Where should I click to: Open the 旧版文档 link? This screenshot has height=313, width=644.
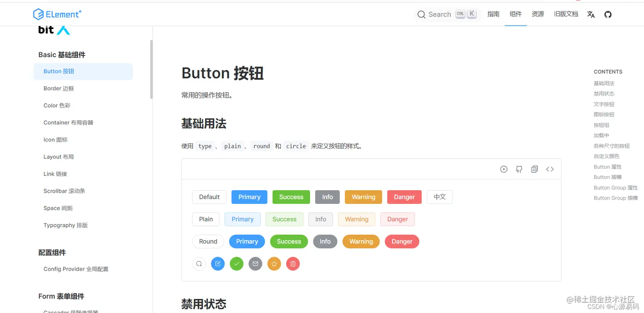coord(566,14)
